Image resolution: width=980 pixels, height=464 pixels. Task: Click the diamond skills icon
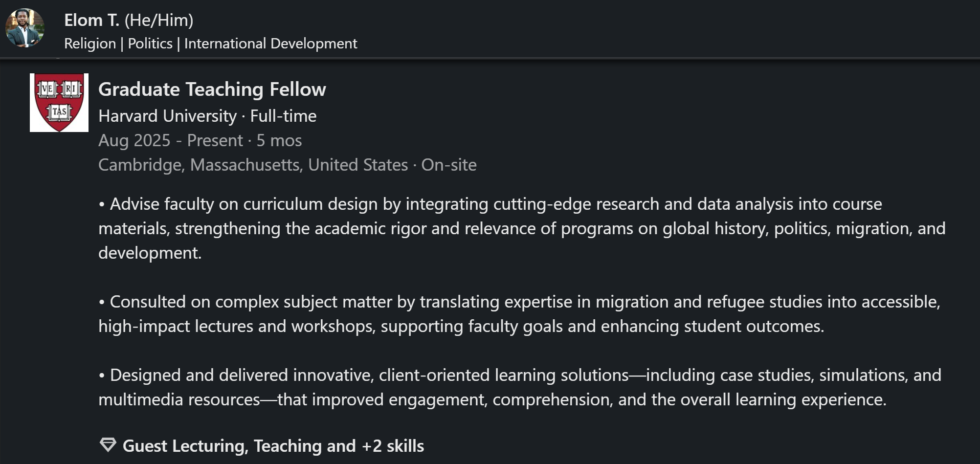click(x=108, y=445)
